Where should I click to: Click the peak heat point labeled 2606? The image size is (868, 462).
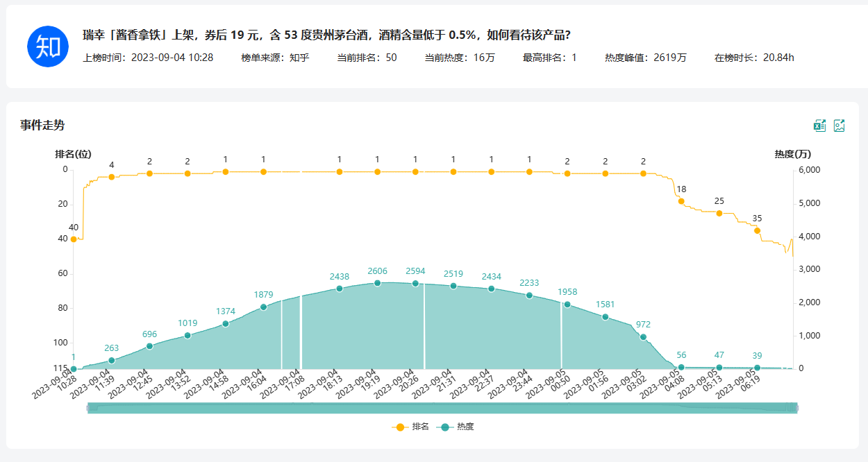tap(378, 283)
